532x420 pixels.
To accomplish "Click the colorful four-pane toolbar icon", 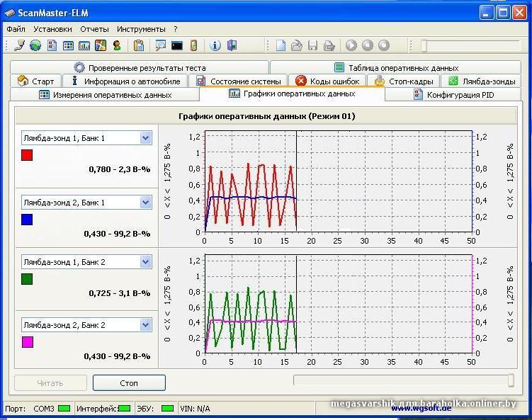I will (x=101, y=45).
